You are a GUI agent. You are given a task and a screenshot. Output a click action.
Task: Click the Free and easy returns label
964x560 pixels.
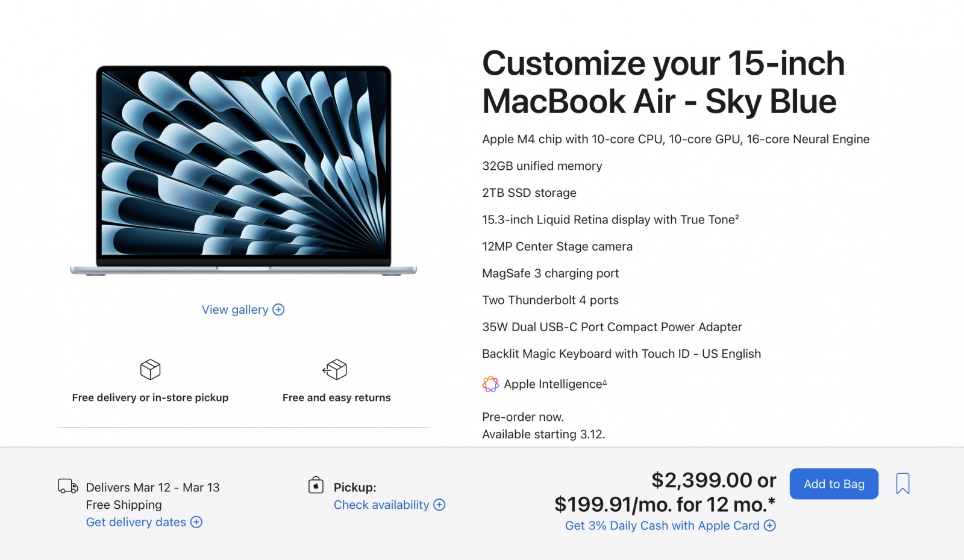[336, 397]
